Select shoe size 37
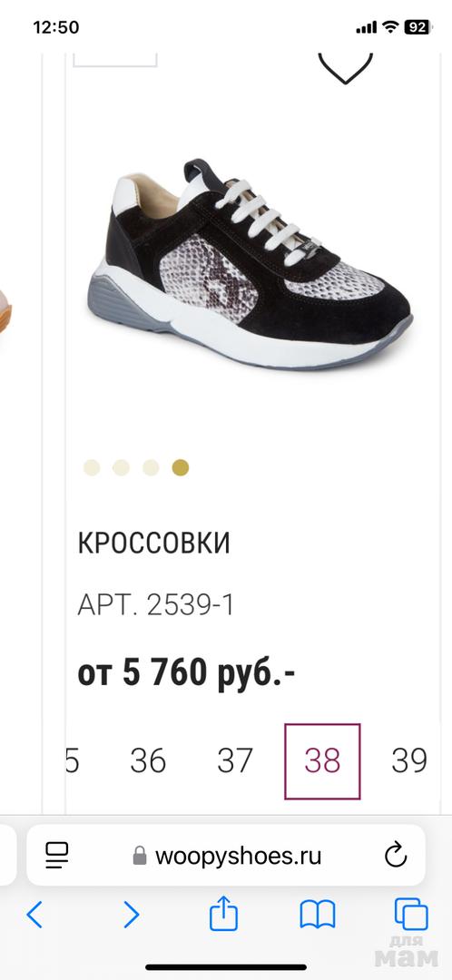The height and width of the screenshot is (980, 452). point(235,760)
